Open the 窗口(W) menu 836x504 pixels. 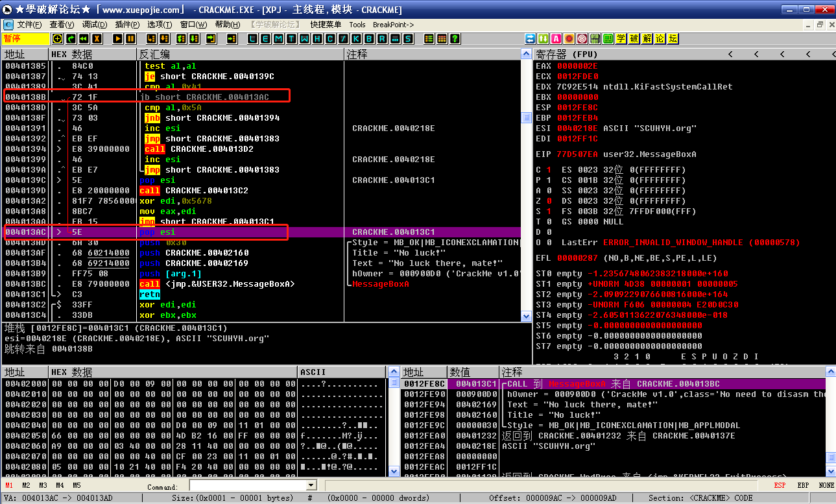193,25
